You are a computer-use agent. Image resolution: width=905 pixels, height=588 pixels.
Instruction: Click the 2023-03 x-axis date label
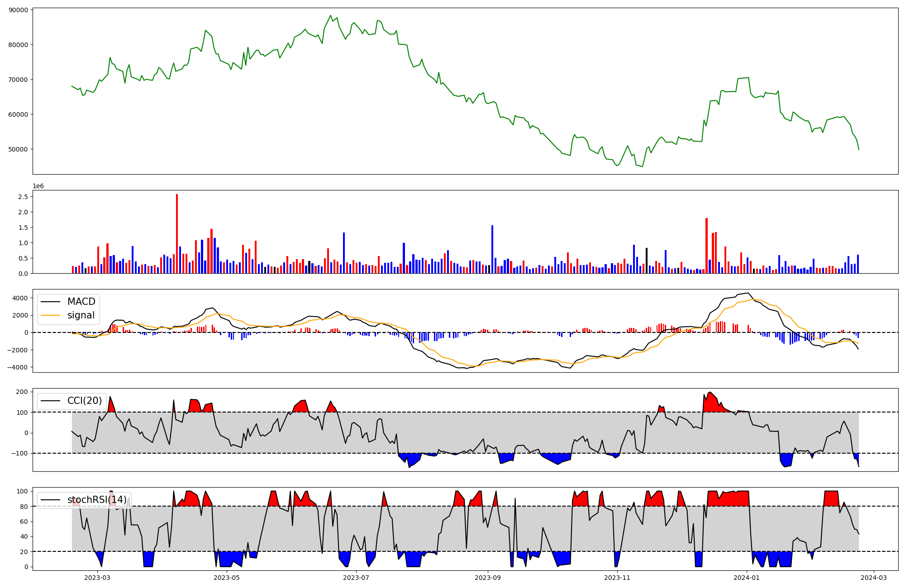(97, 578)
